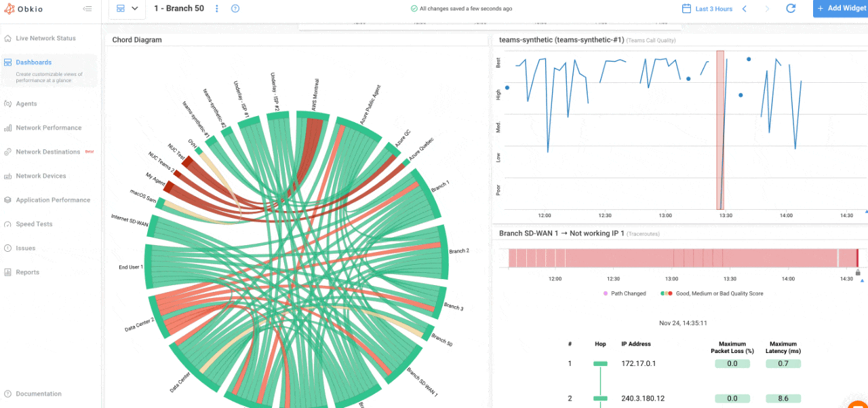Screen dimensions: 868x408
Task: Toggle the Path Changed legend item
Action: [625, 293]
